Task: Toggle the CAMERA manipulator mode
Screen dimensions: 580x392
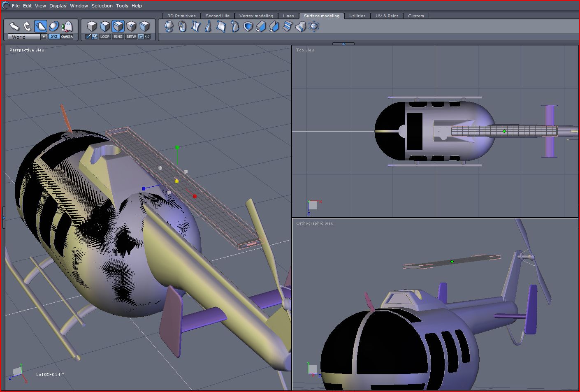Action: (x=67, y=37)
